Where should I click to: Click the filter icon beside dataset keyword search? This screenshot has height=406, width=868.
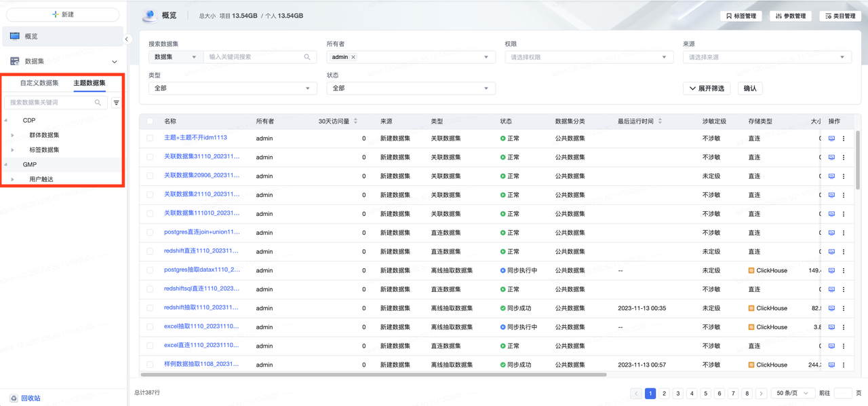[116, 103]
